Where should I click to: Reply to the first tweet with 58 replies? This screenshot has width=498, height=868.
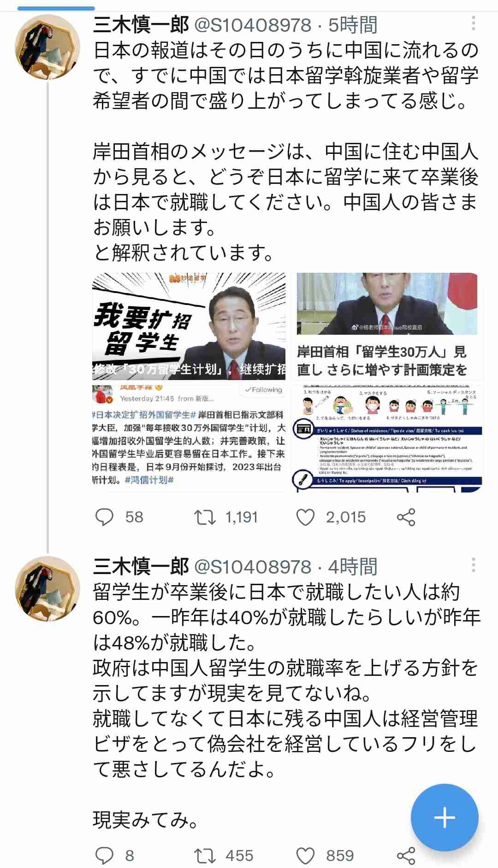click(x=104, y=517)
